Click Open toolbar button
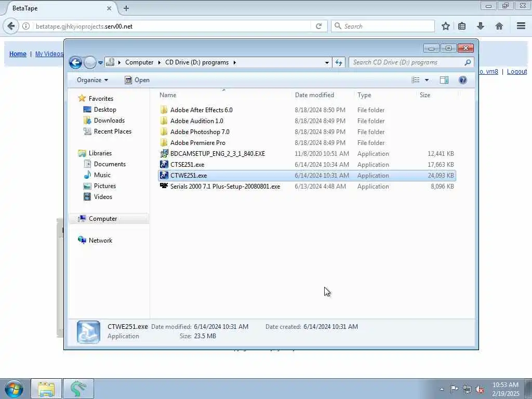 point(137,80)
